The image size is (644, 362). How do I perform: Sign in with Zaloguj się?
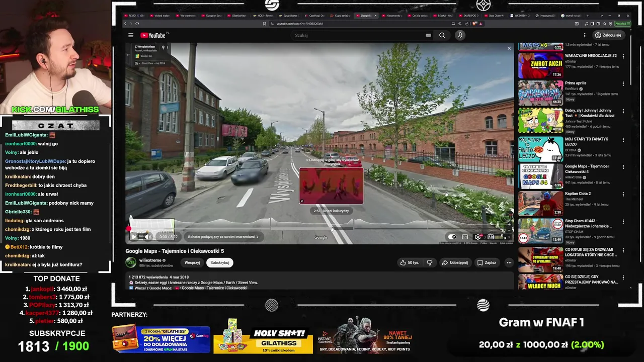point(608,35)
